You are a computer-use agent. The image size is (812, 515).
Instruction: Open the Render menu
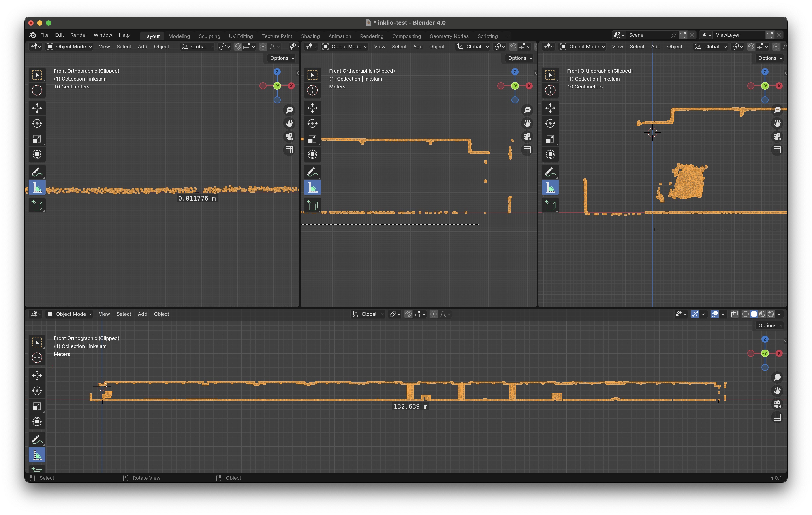(x=79, y=35)
